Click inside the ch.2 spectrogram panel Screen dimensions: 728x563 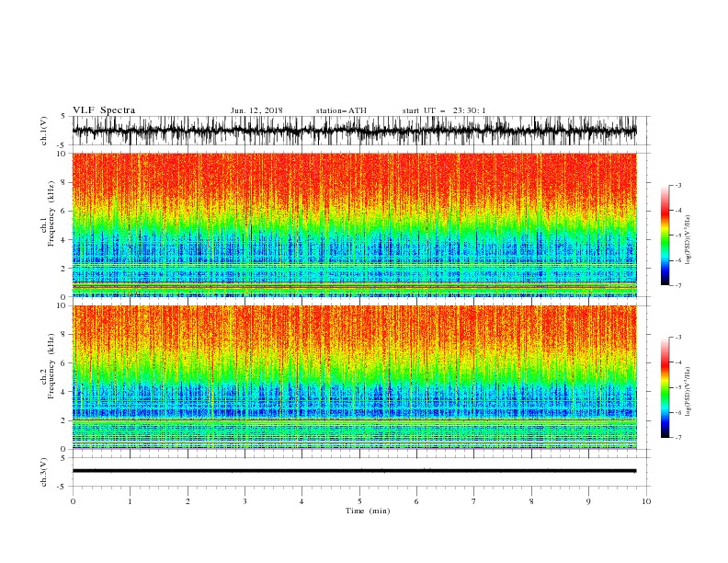click(x=354, y=377)
